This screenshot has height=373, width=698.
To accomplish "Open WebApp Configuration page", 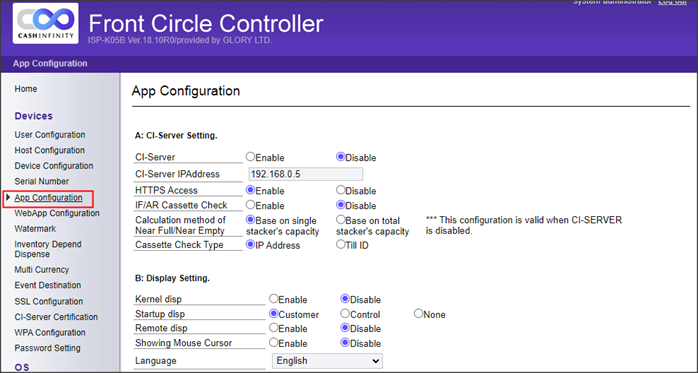I will [57, 213].
